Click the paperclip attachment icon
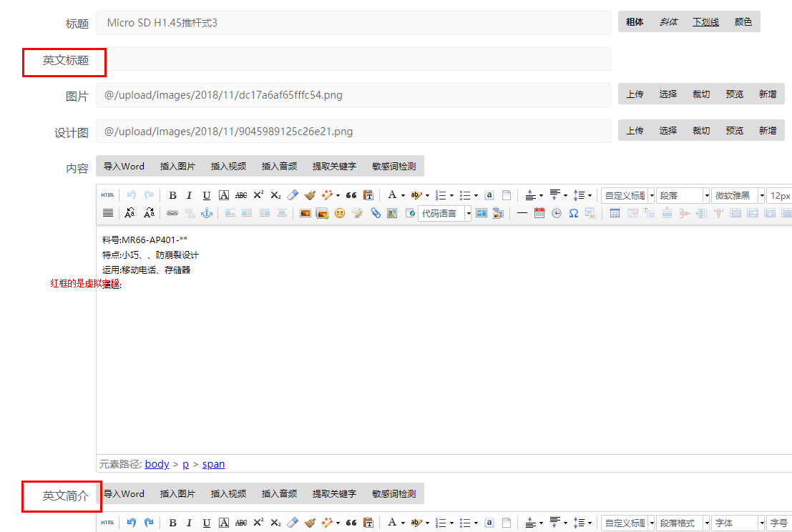 pos(375,213)
